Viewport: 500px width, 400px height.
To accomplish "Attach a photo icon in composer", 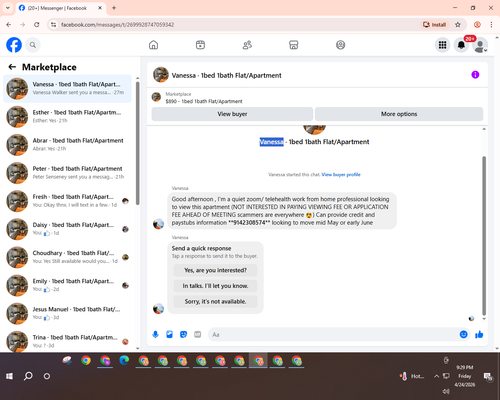I will coord(169,334).
